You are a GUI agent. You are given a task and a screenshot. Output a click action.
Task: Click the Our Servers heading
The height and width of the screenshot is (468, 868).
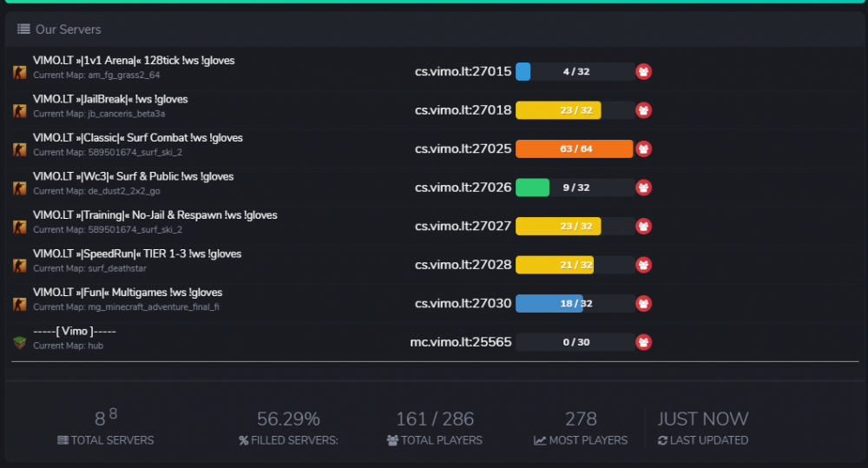click(68, 30)
